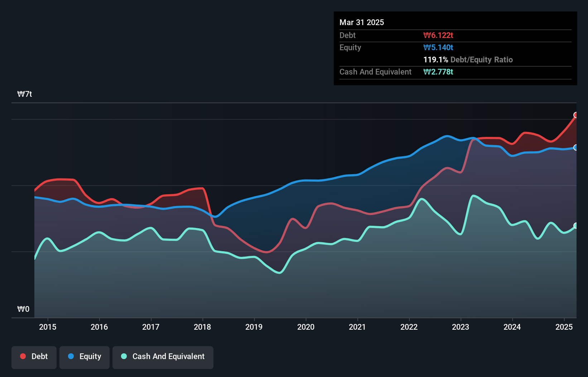The width and height of the screenshot is (588, 377).
Task: Toggle the Equity series legend button
Action: (85, 357)
